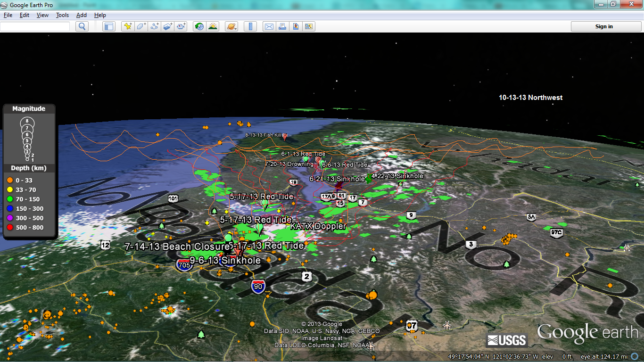This screenshot has height=362, width=644.
Task: Select the Ruler measurement tool
Action: [250, 26]
